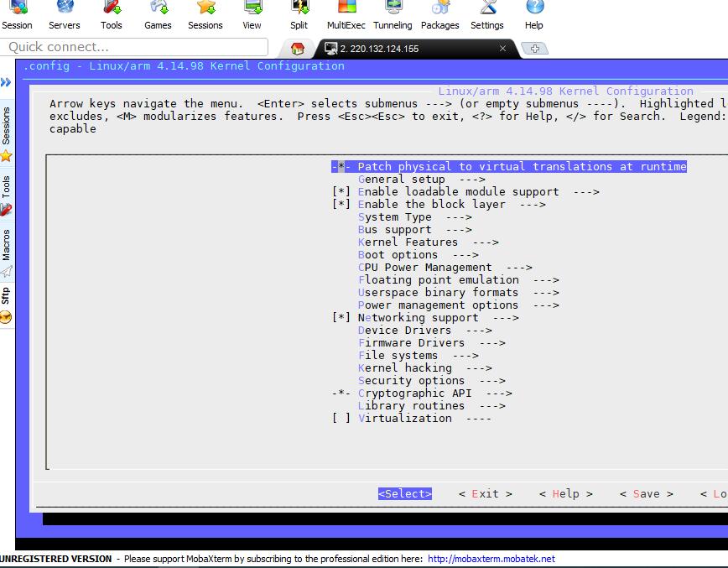This screenshot has height=568, width=728.
Task: Open Firmware Drivers submenu
Action: point(432,343)
